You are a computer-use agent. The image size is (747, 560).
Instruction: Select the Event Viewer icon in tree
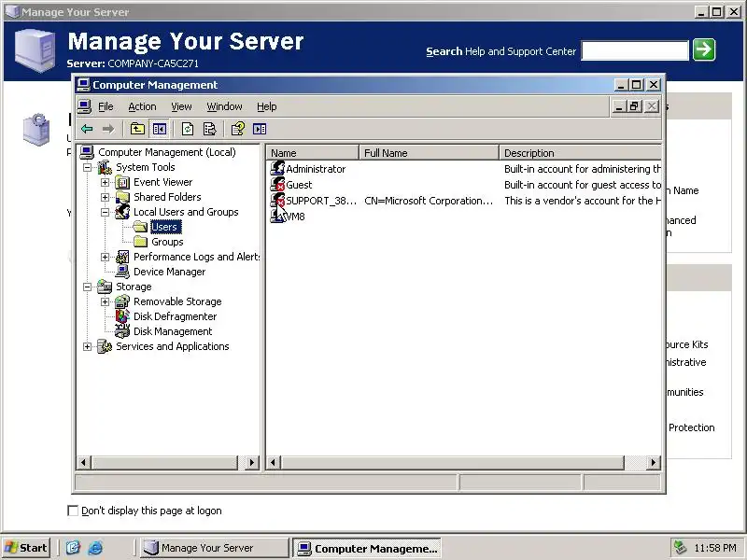pyautogui.click(x=122, y=182)
